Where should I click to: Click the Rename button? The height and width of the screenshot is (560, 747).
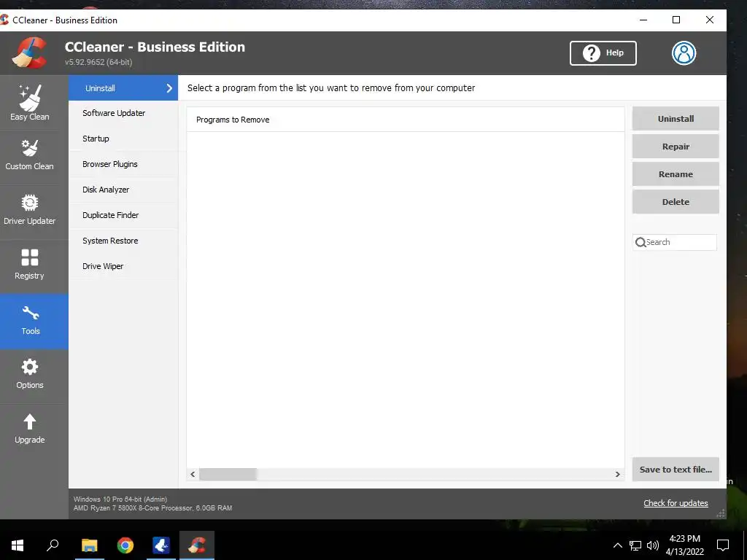[676, 174]
